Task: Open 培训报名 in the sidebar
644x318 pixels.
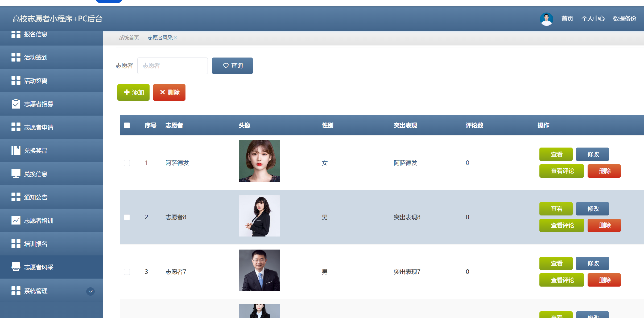Action: tap(51, 244)
